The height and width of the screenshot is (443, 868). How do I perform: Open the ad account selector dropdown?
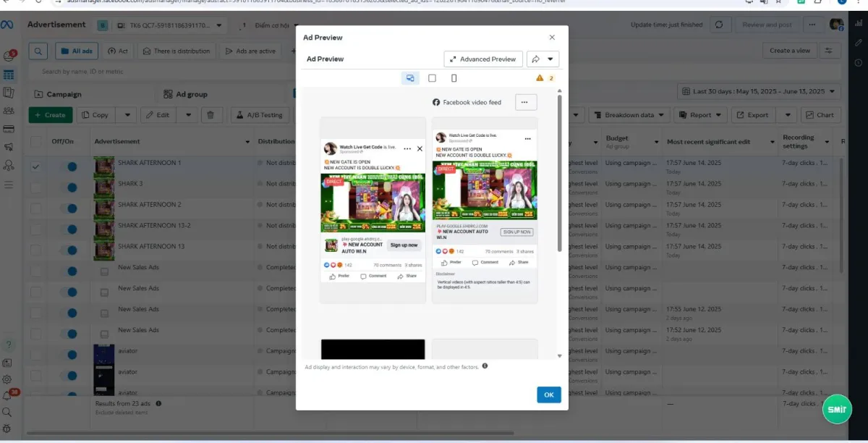click(170, 25)
